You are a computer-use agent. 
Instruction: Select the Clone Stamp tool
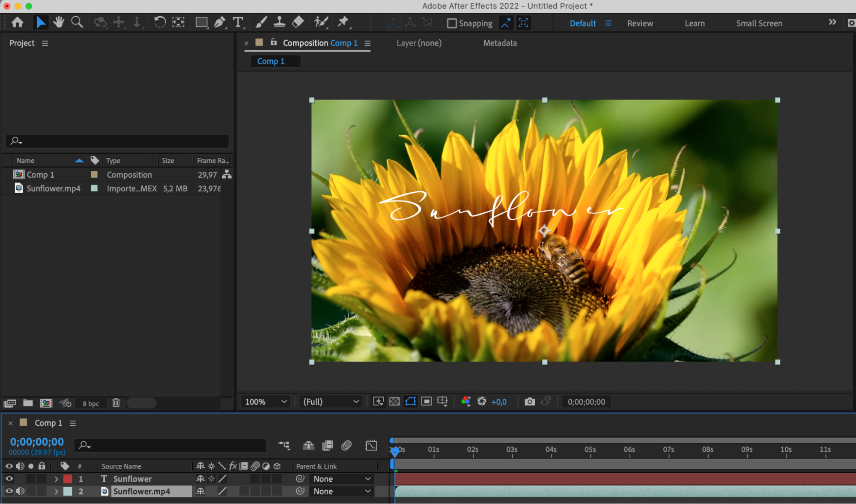pyautogui.click(x=279, y=22)
